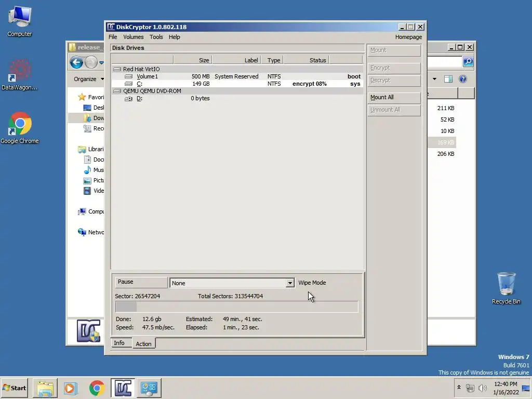Screen dimensions: 532x399
Task: Open the Recycle Bin on the desktop
Action: pos(506,288)
